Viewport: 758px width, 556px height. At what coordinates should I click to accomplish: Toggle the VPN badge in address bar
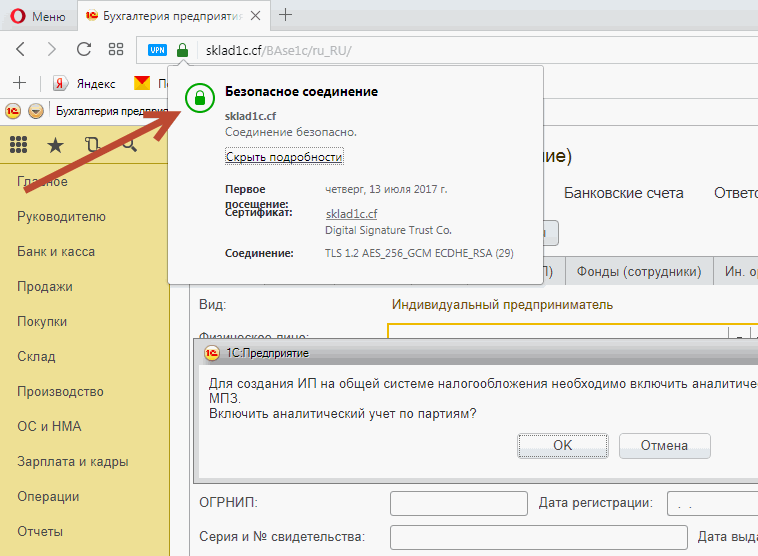(x=158, y=50)
